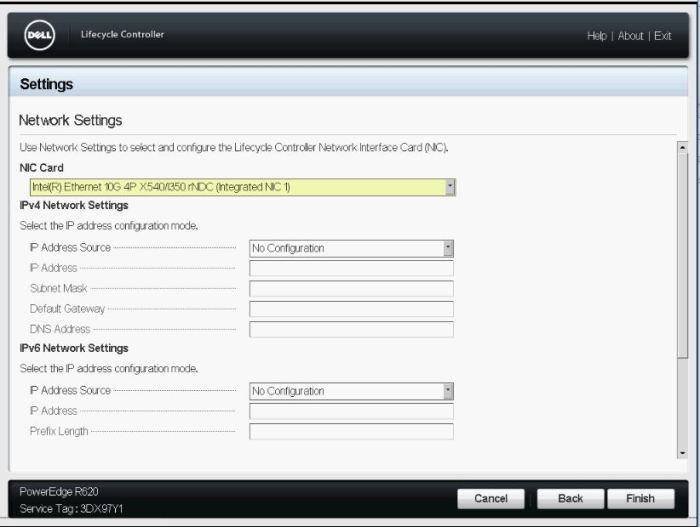Screen dimensions: 700x527
Task: Click the Prefix Length input field
Action: (x=351, y=432)
